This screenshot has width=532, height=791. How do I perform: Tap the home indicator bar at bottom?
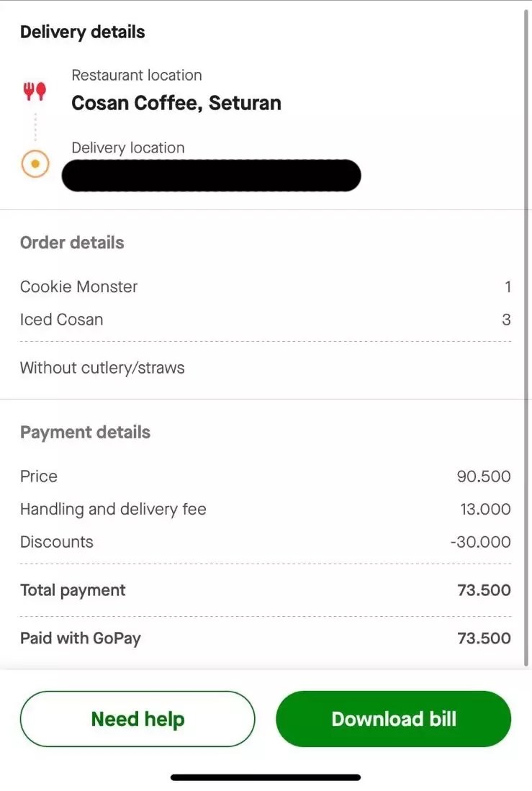266,777
